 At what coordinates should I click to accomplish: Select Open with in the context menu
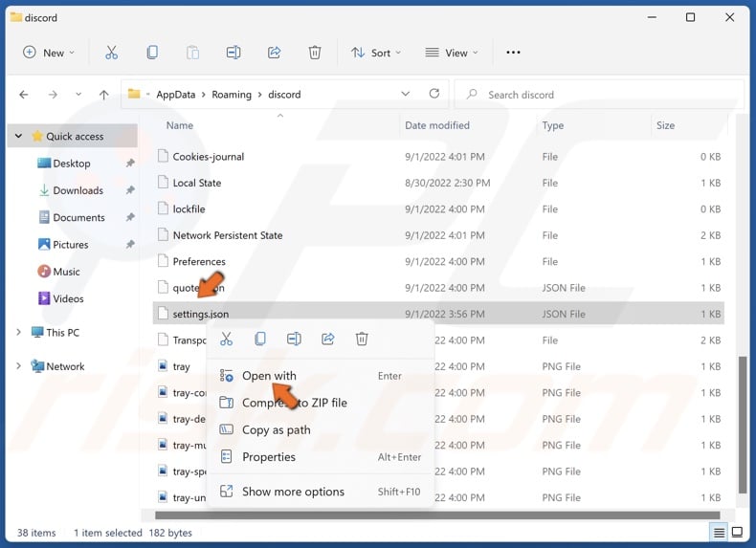[x=269, y=376]
